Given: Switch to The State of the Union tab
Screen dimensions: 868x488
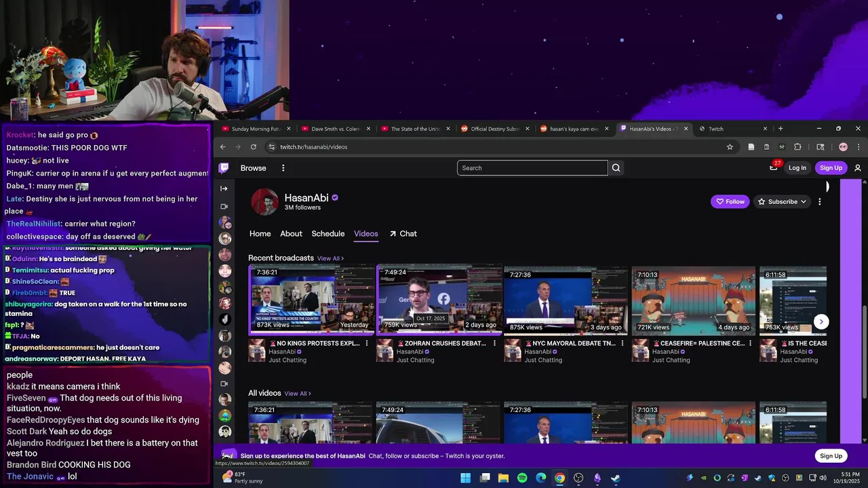Looking at the screenshot, I should point(414,129).
